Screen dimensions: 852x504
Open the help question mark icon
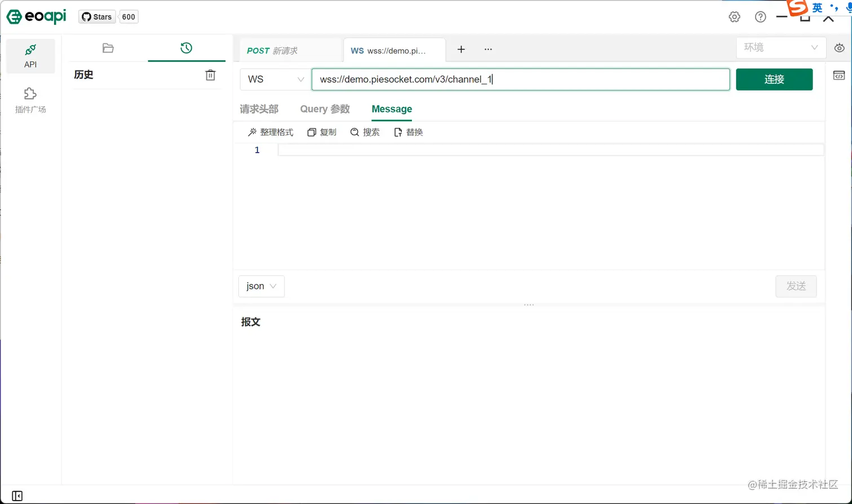760,17
